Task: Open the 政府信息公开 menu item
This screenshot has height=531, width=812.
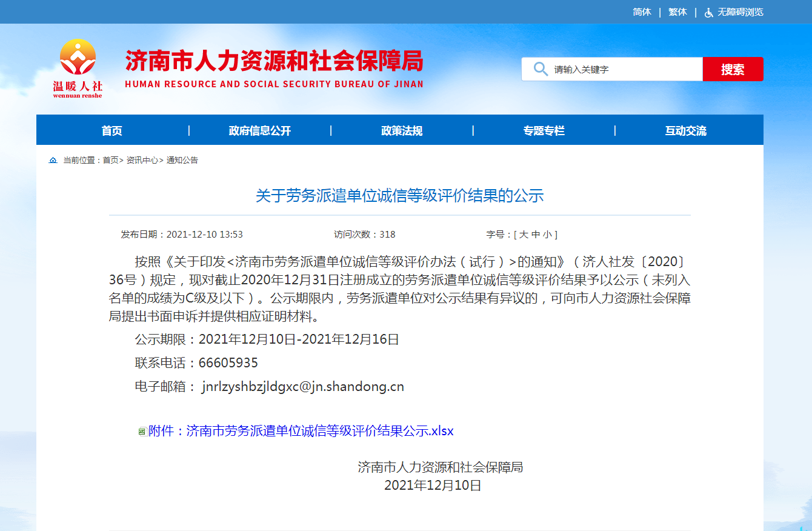Action: [260, 130]
